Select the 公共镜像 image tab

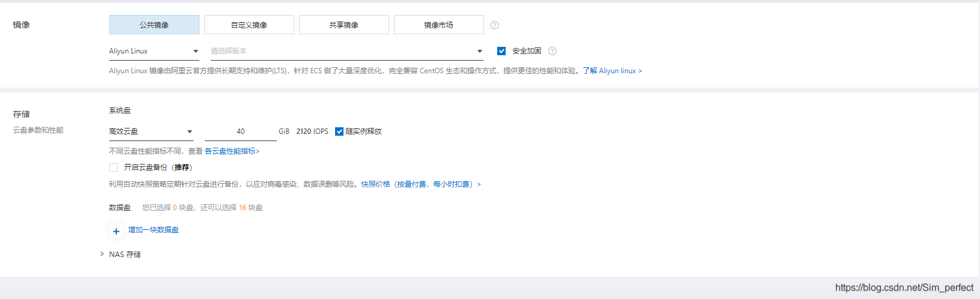154,25
